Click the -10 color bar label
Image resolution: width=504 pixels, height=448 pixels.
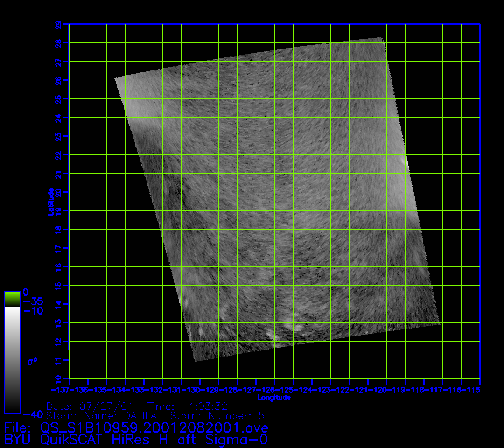(33, 311)
